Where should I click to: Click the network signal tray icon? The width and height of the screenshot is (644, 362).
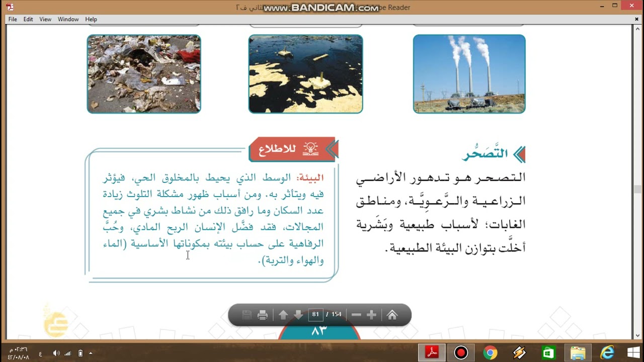click(x=67, y=353)
